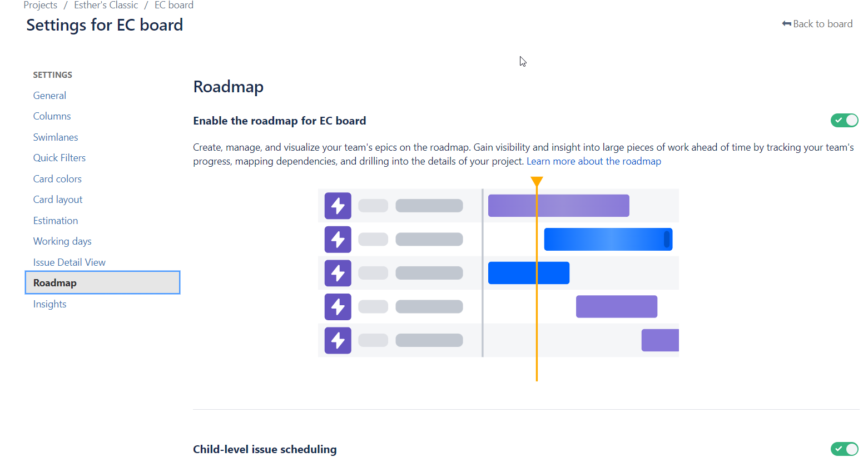The image size is (868, 457).
Task: Open the Projects breadcrumb link
Action: (40, 5)
